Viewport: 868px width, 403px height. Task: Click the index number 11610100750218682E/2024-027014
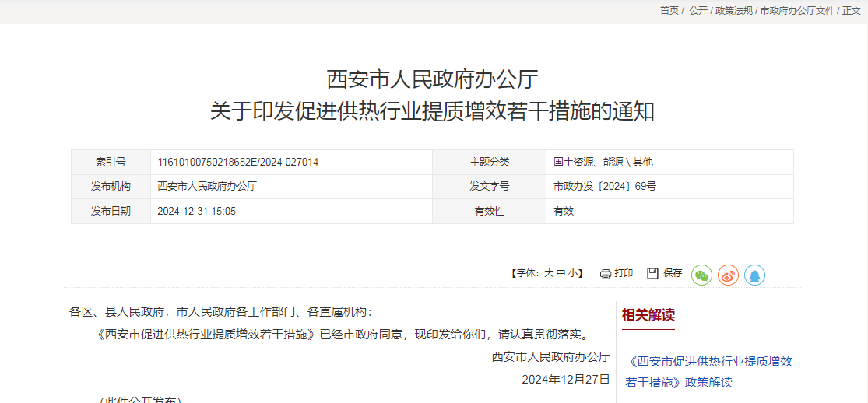[237, 162]
